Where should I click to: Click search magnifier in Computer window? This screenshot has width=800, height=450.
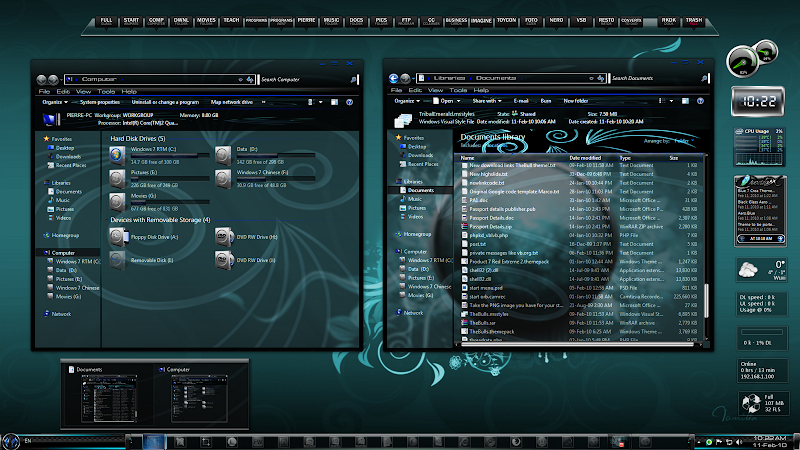[354, 80]
